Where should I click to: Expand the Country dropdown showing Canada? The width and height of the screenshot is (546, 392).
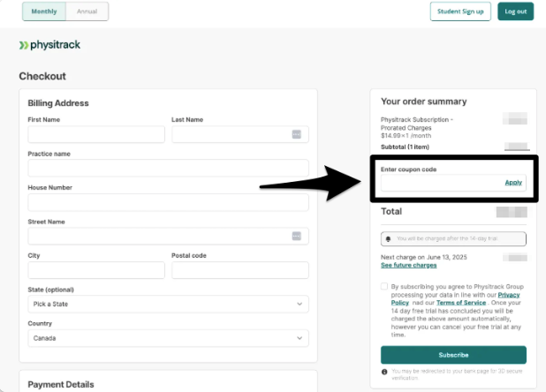pos(168,338)
